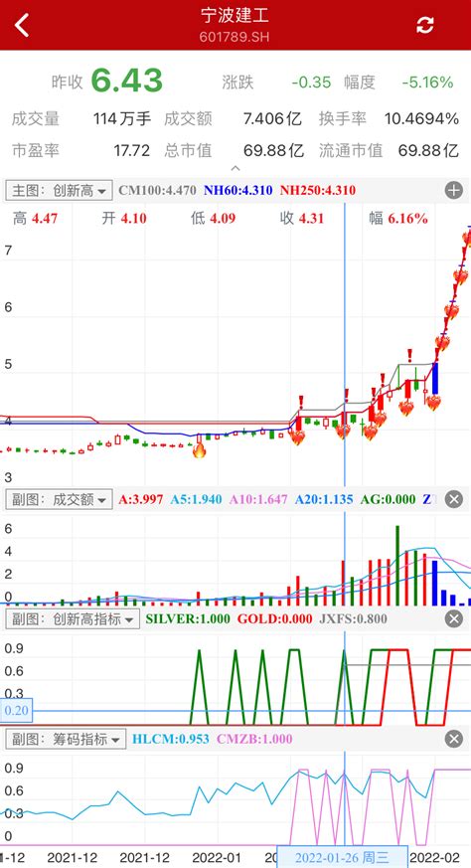Tap the JXFS:0.800 indicator
The width and height of the screenshot is (471, 868).
(x=353, y=618)
